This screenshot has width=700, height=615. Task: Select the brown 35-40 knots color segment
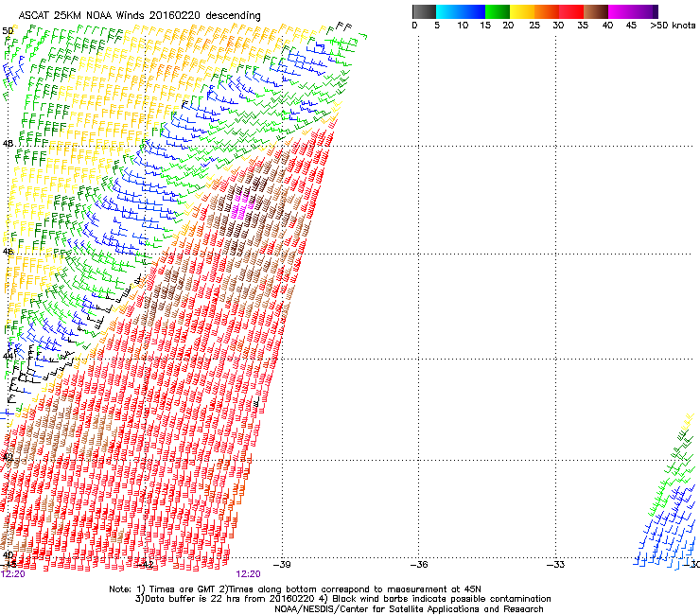(596, 11)
